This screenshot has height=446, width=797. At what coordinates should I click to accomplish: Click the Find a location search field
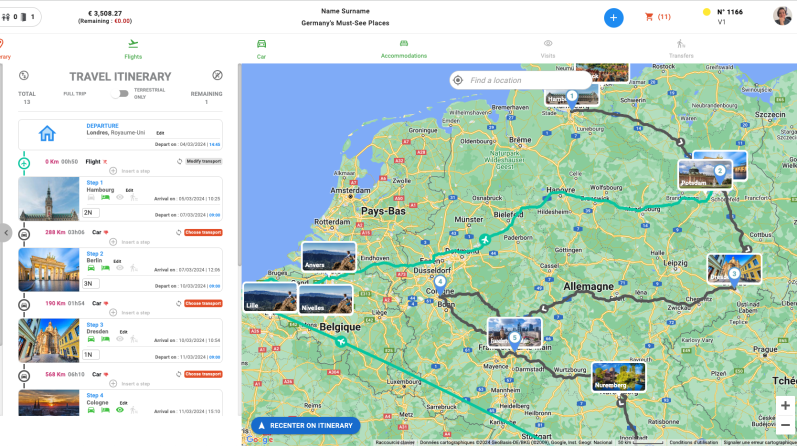521,80
